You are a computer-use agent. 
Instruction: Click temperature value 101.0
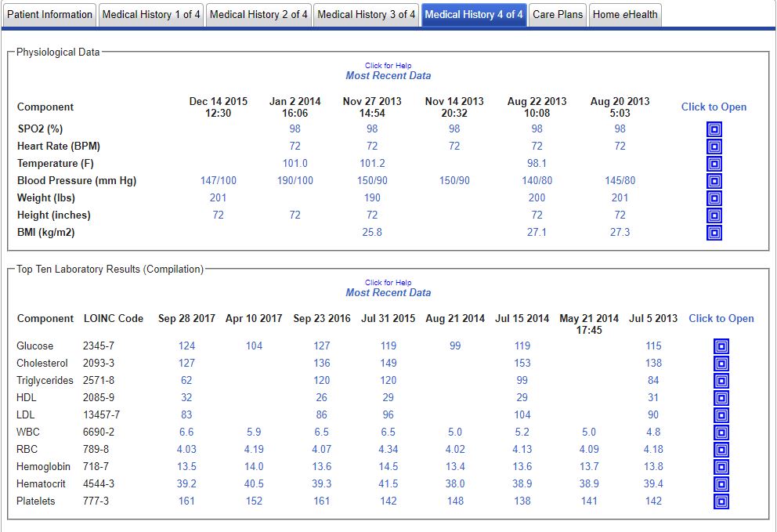click(295, 163)
